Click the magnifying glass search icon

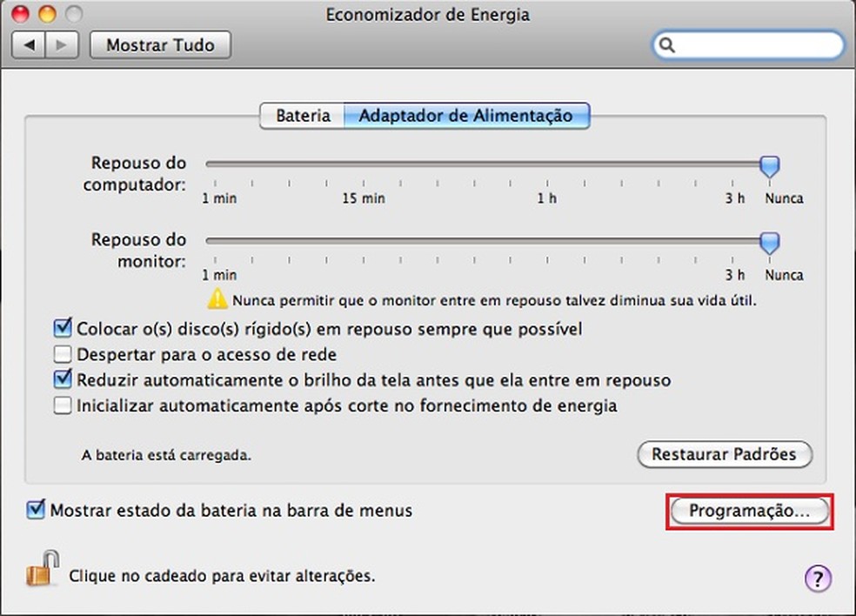[x=666, y=44]
